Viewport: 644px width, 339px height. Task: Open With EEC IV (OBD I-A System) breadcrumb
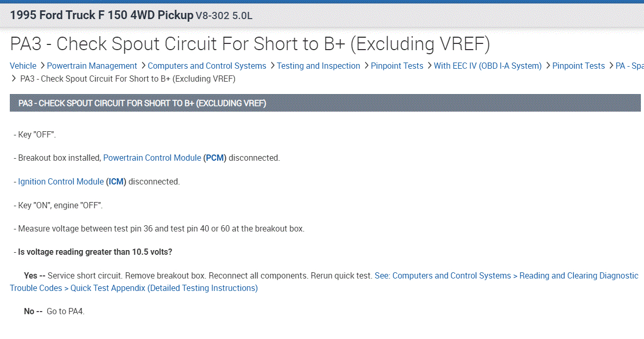pyautogui.click(x=487, y=66)
